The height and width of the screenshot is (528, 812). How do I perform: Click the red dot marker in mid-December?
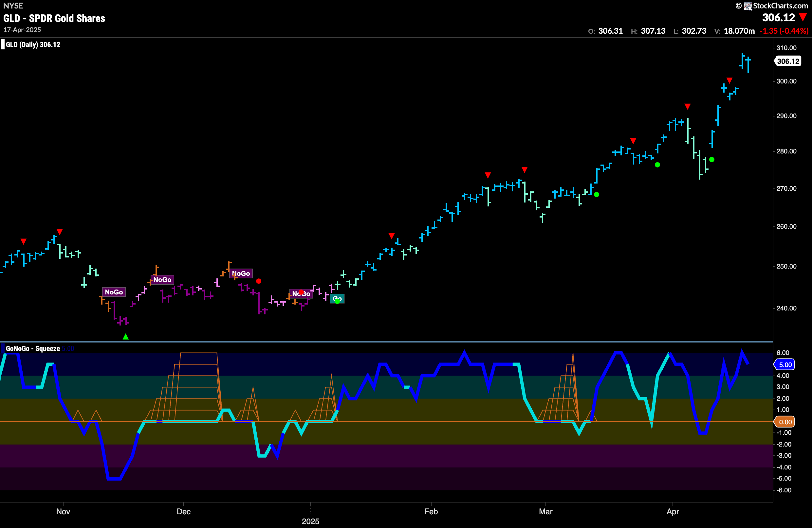(259, 281)
